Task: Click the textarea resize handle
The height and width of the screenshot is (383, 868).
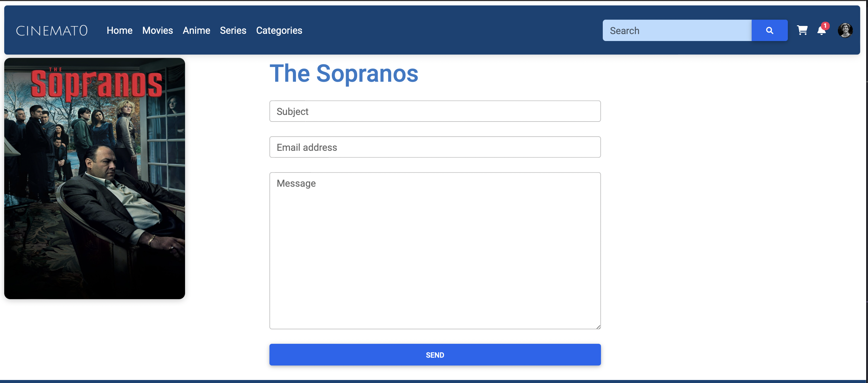Action: coord(598,326)
